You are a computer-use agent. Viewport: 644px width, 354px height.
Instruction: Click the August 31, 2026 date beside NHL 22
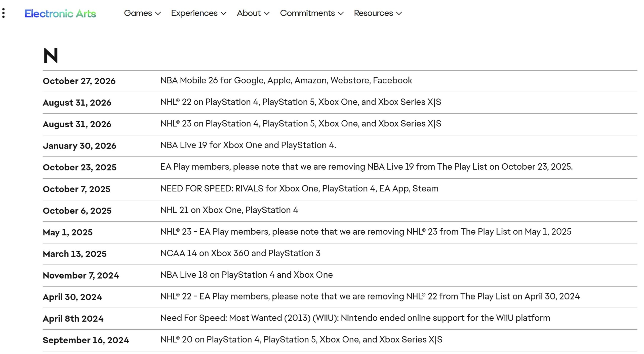(x=77, y=103)
